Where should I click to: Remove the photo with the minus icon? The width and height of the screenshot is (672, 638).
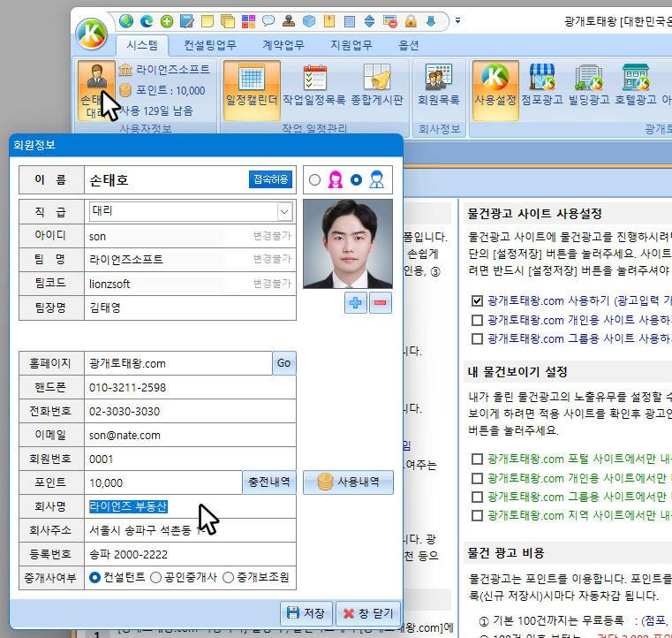point(380,303)
